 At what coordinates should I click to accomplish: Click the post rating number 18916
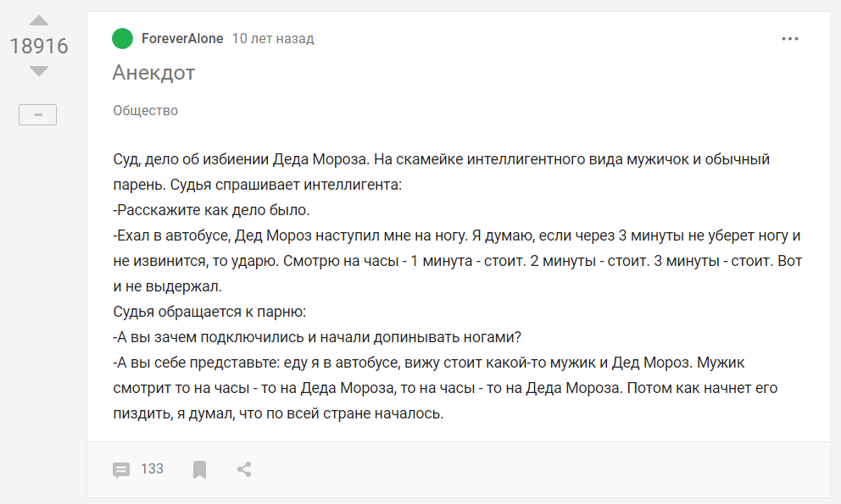coord(39,46)
